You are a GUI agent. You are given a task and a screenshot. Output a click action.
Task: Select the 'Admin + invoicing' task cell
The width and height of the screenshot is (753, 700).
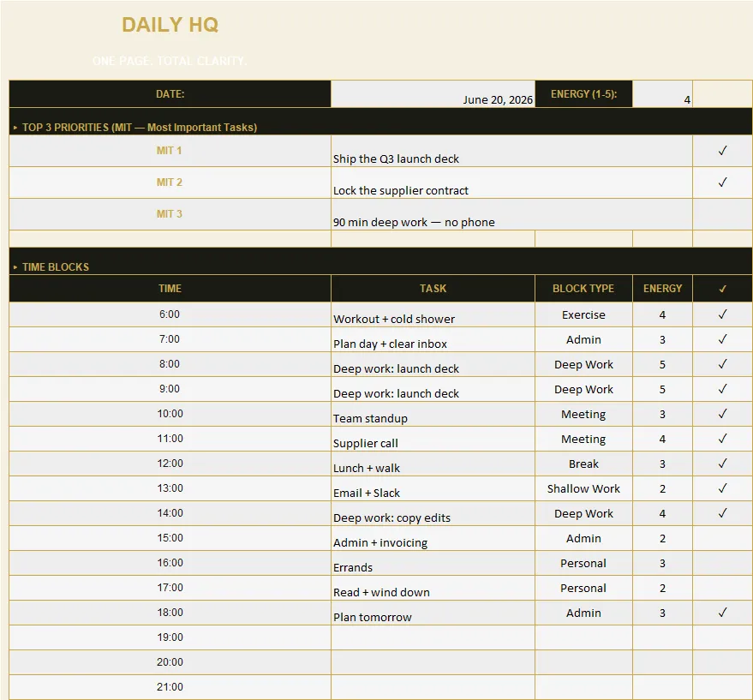coord(433,538)
